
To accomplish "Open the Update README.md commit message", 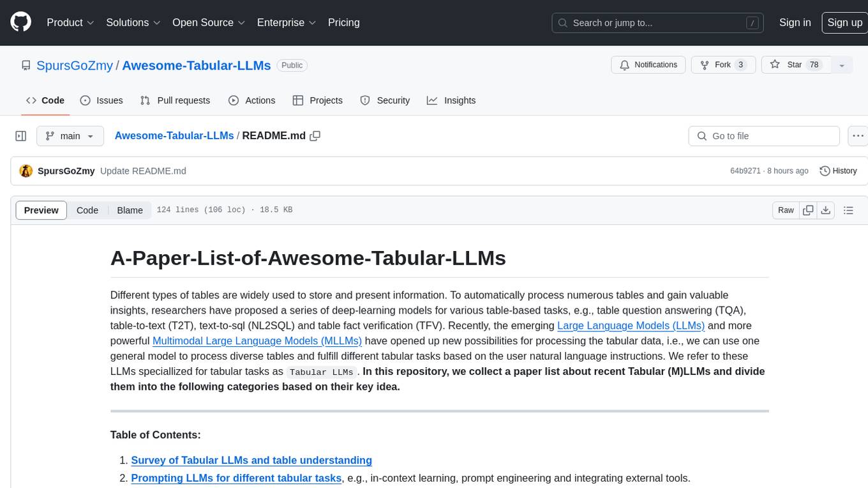I will point(143,171).
